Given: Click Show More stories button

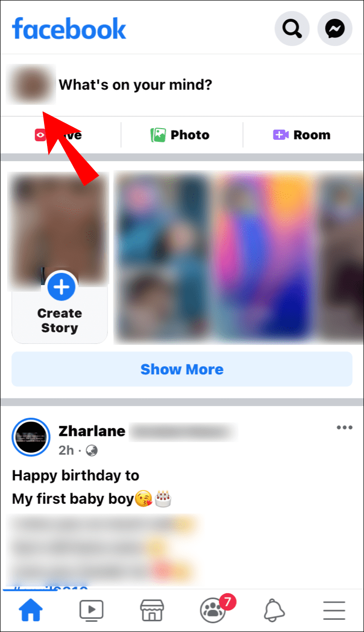Looking at the screenshot, I should point(182,369).
